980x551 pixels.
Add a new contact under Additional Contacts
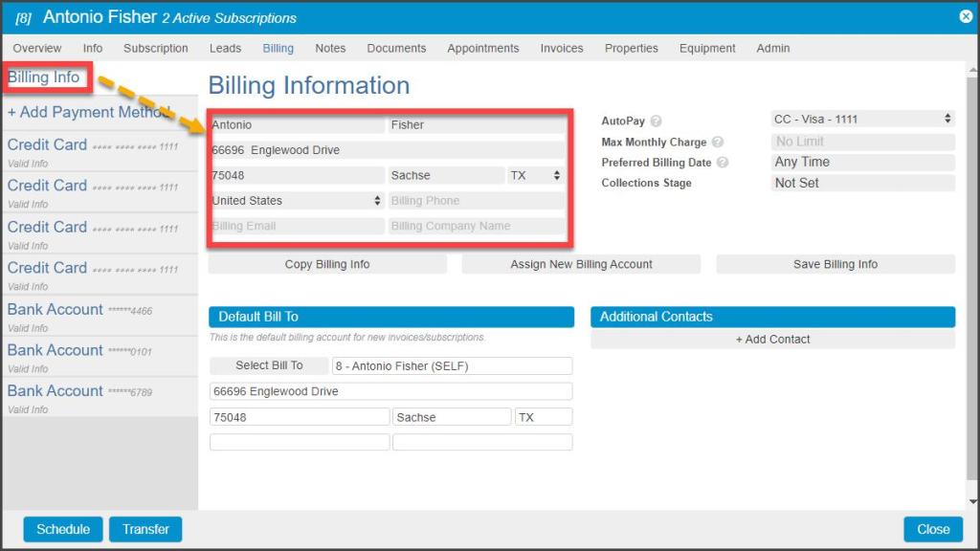point(772,340)
